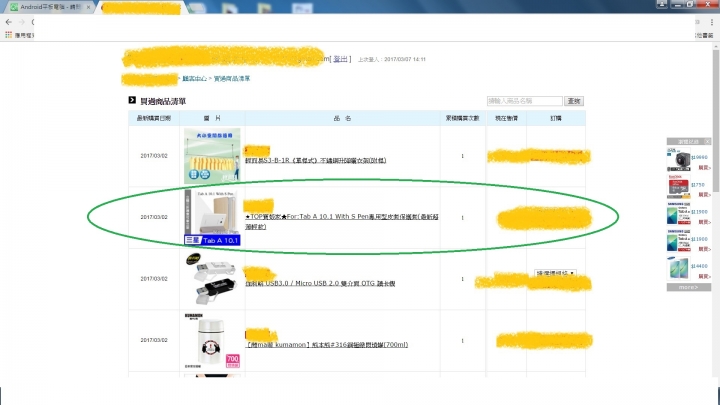The width and height of the screenshot is (720, 405).
Task: Open the Tab A 10.1 With S Pen case link
Action: [x=342, y=221]
